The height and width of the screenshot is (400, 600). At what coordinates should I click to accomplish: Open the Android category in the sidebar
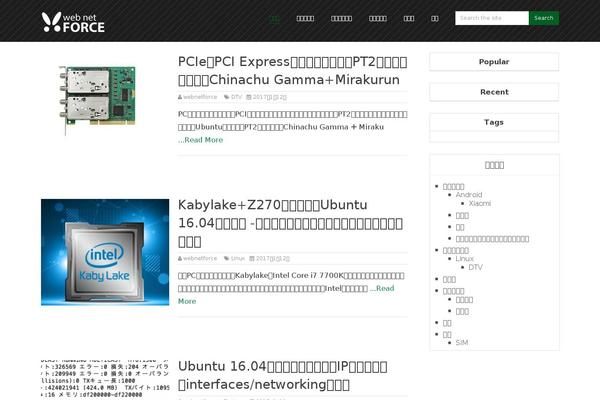[x=469, y=195]
